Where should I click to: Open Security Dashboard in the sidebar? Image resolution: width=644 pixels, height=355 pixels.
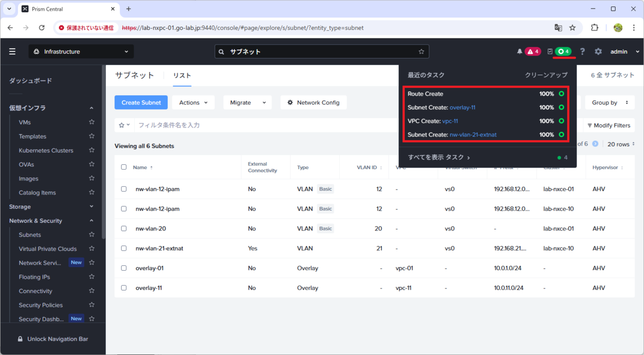[x=41, y=319]
